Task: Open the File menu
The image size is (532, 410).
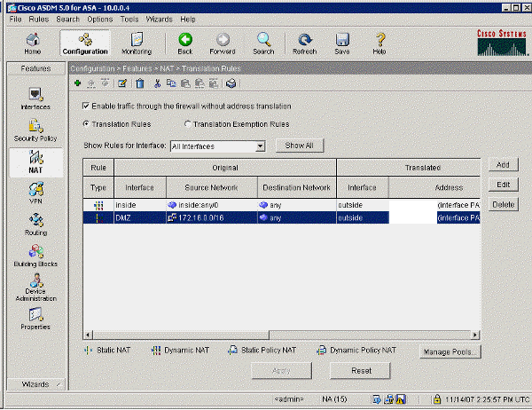Action: pyautogui.click(x=15, y=20)
